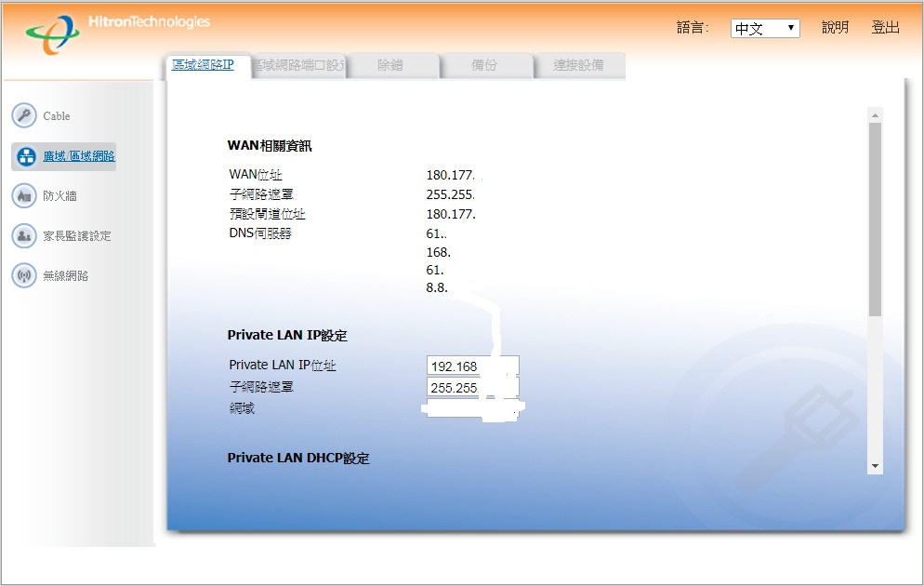Open the 防火牆 section

(x=59, y=195)
